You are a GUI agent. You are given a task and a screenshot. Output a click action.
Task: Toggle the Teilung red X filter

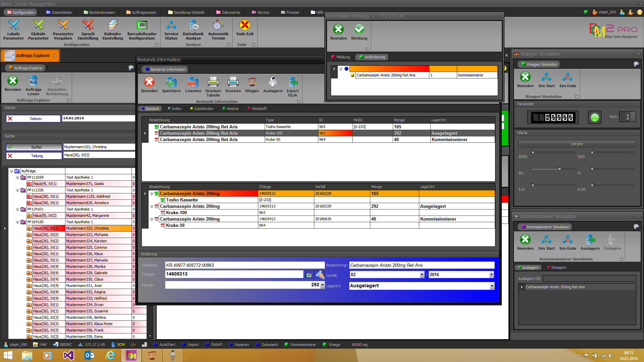tap(10, 156)
